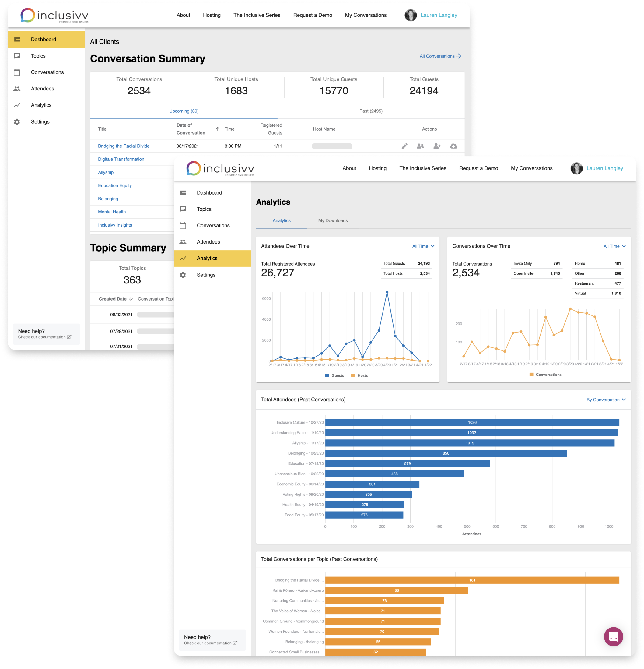644x669 pixels.
Task: Switch to the Past (2495) tab
Action: coord(371,111)
